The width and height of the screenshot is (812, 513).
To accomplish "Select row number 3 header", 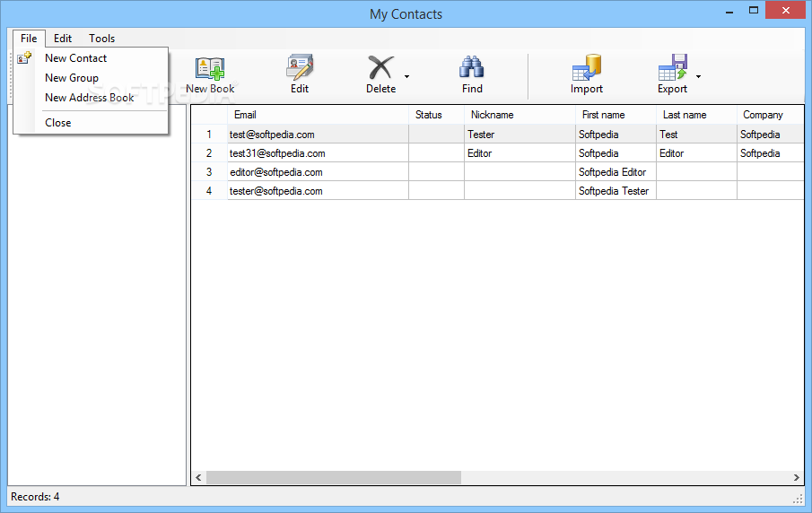I will 209,172.
